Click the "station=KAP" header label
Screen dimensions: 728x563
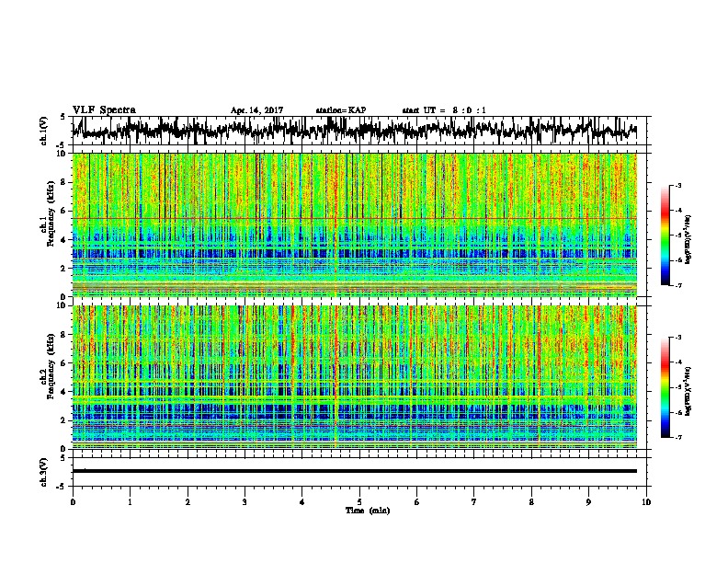341,110
